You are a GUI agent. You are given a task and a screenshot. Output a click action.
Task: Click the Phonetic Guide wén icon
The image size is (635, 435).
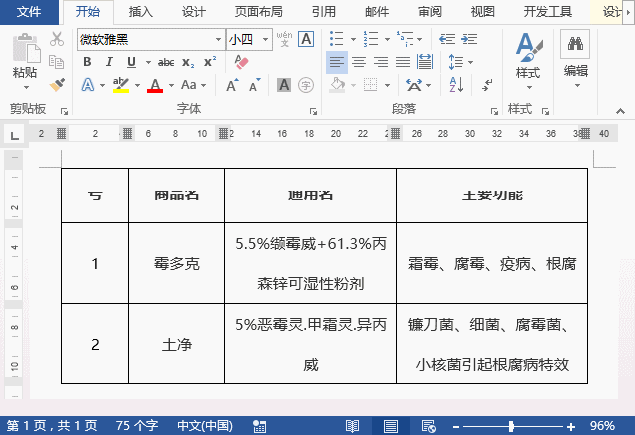(284, 39)
